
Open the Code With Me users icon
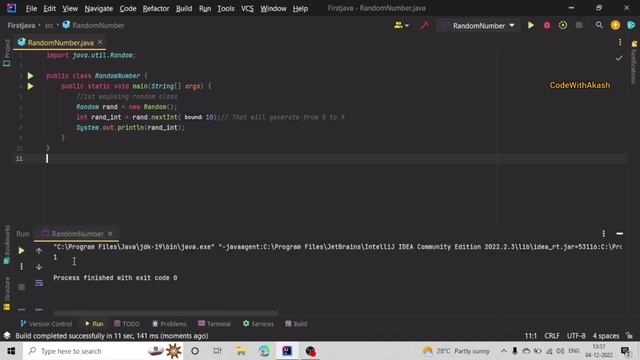pyautogui.click(x=401, y=25)
